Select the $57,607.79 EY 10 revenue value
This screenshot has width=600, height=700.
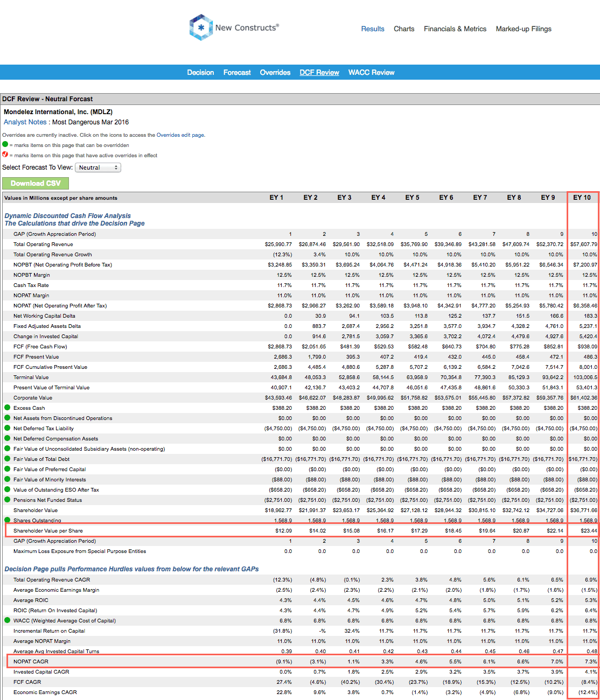[x=584, y=244]
